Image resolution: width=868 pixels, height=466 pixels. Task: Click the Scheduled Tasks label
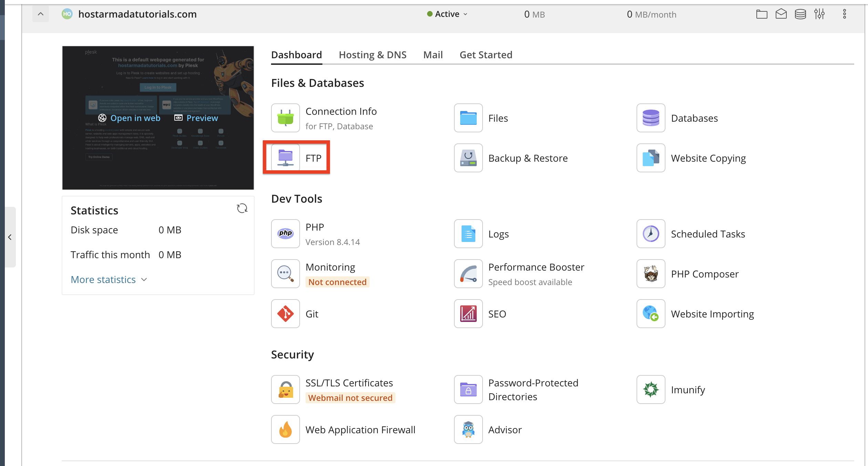[x=708, y=234]
